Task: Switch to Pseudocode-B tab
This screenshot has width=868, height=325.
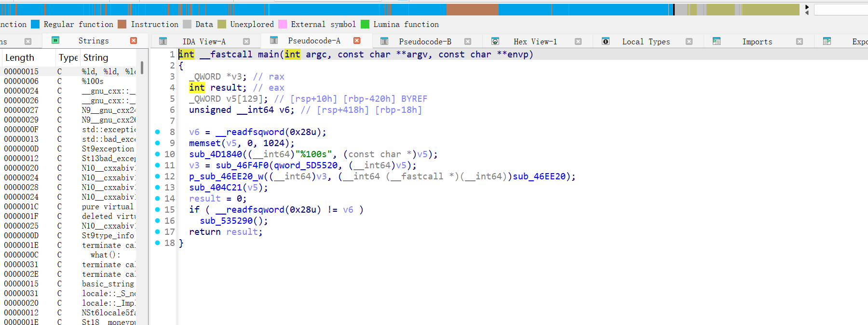Action: click(x=425, y=41)
